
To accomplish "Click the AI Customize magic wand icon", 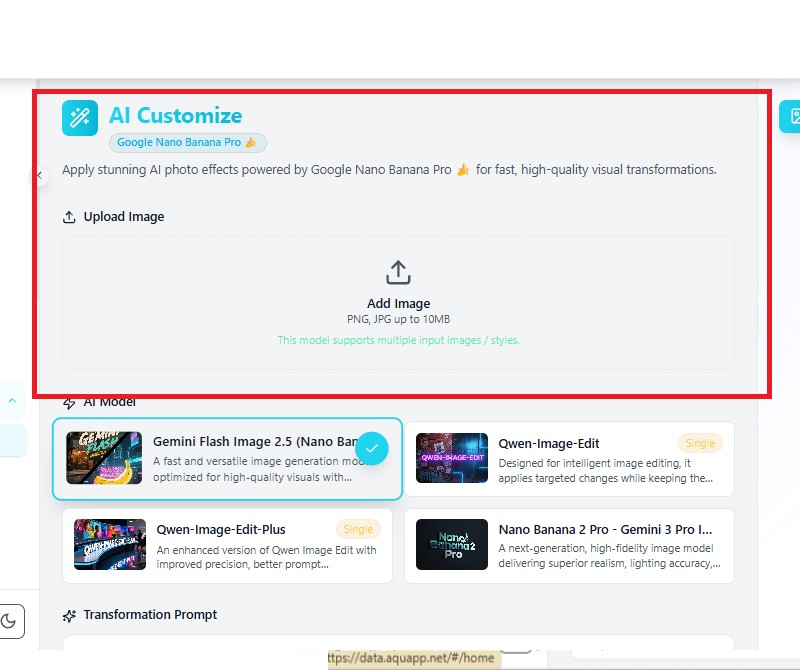I will [80, 118].
